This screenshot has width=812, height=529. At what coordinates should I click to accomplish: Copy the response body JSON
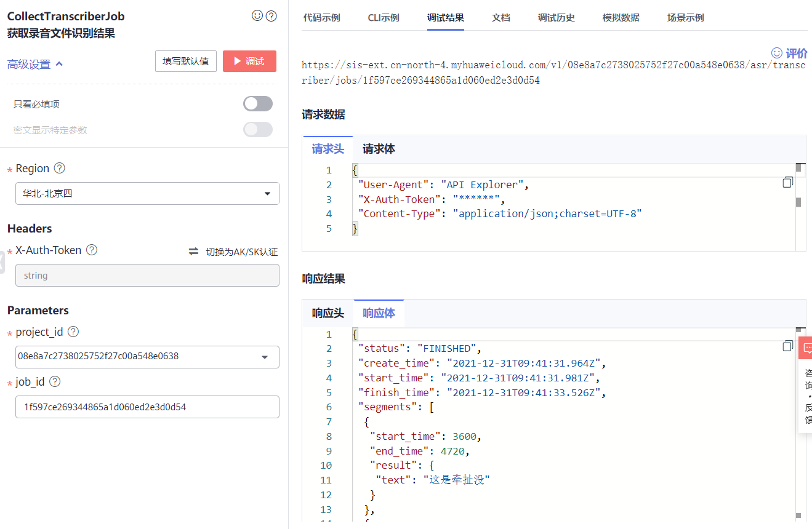coord(787,346)
